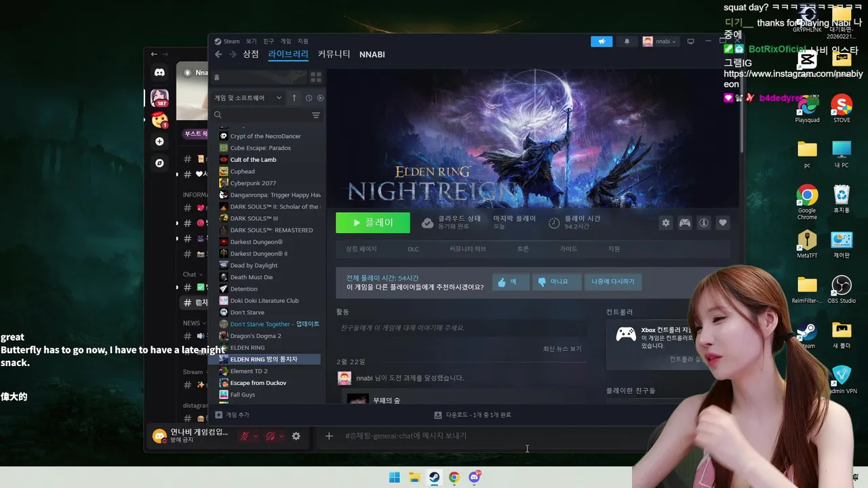Open the 상점 tab in Steam

(251, 54)
